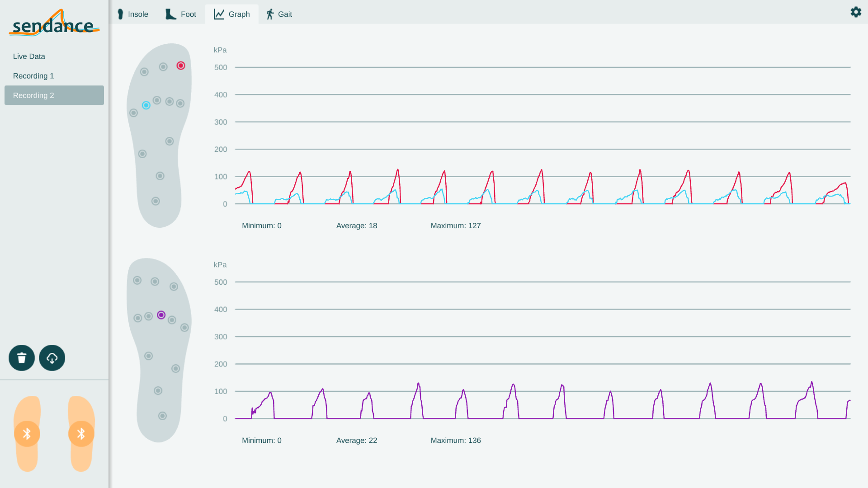Select top-right toe sensor on bottom insole
Image resolution: width=868 pixels, height=488 pixels.
(174, 286)
